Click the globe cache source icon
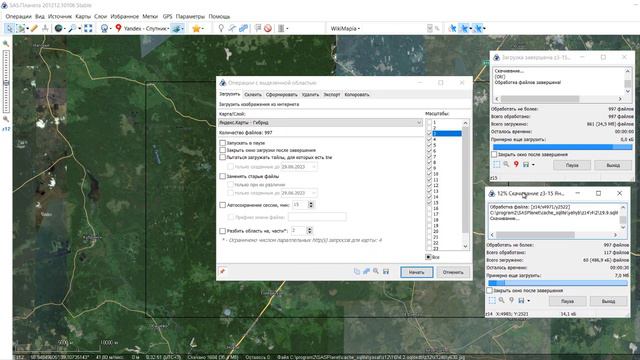Screen dimensions: 640x360 pyautogui.click(x=58, y=28)
